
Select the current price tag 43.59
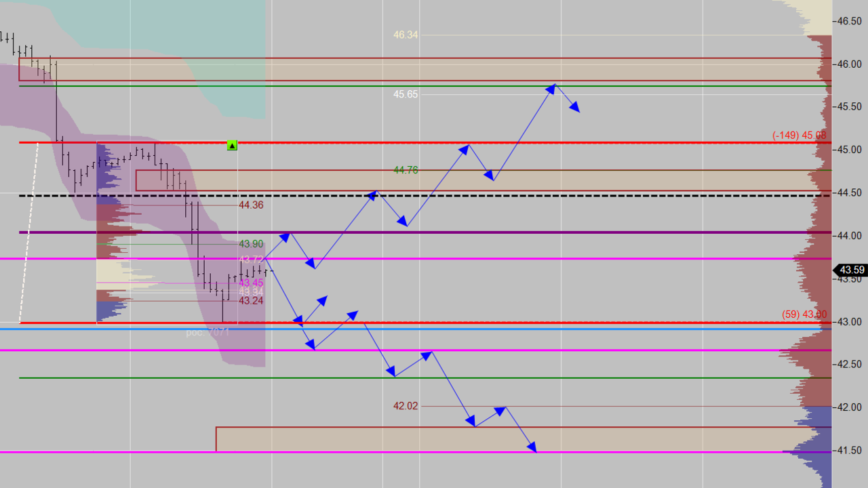(x=852, y=270)
